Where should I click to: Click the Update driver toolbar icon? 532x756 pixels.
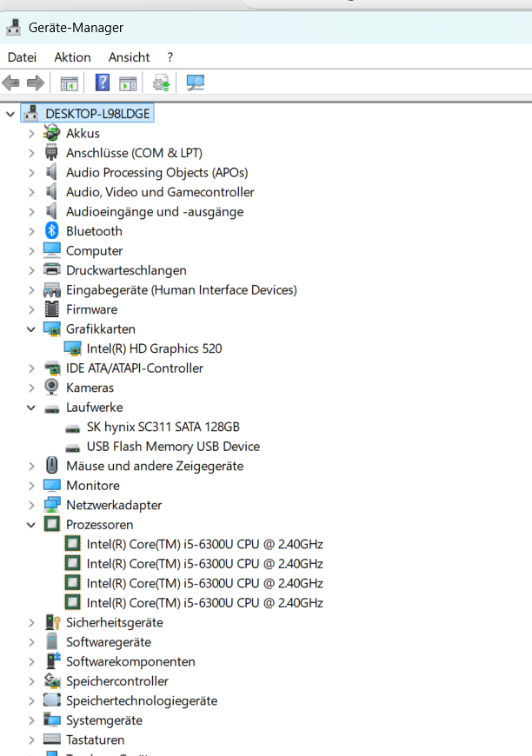(x=162, y=83)
